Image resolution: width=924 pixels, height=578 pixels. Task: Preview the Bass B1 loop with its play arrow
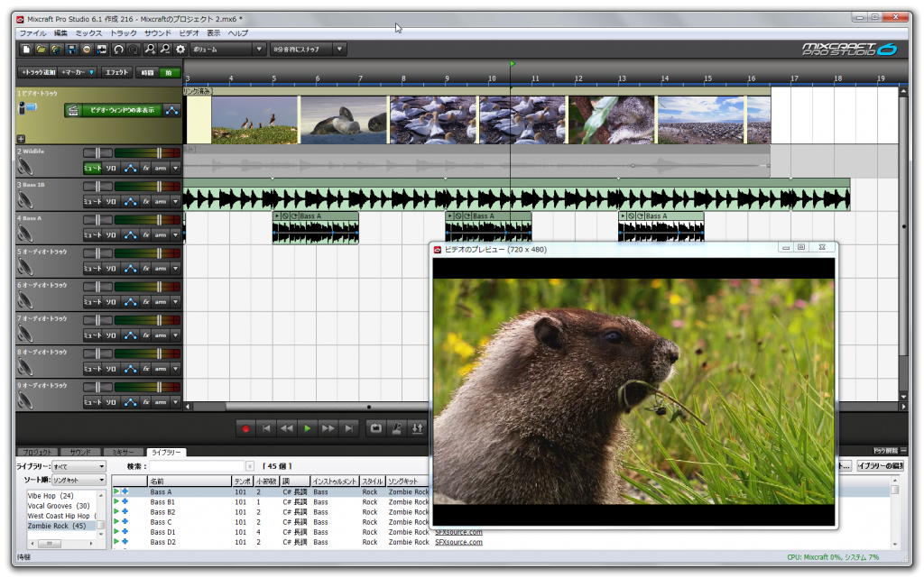116,502
